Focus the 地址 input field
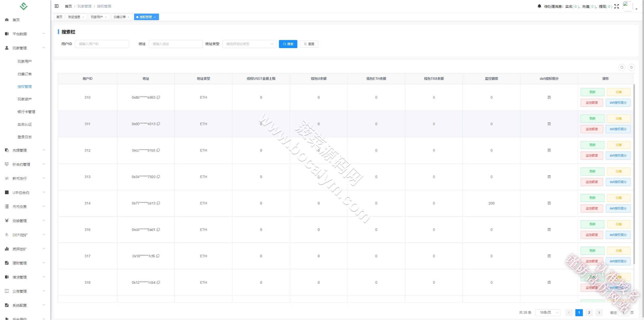 pyautogui.click(x=176, y=44)
